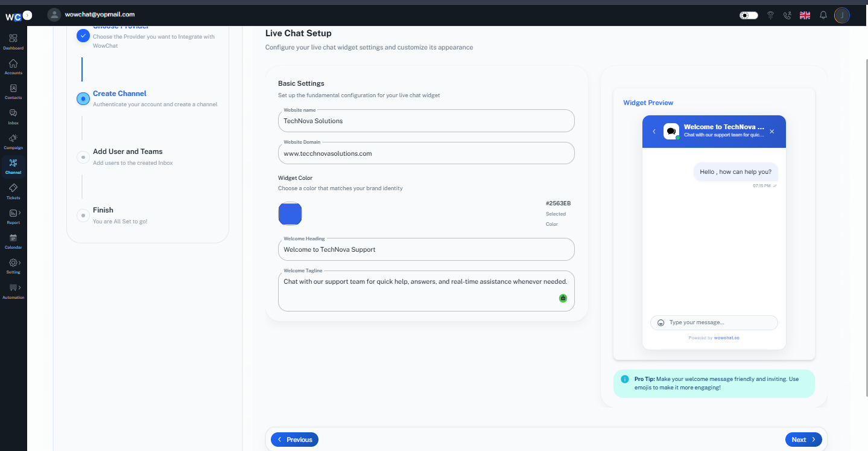Expand the Report sidebar submenu

pos(19,213)
